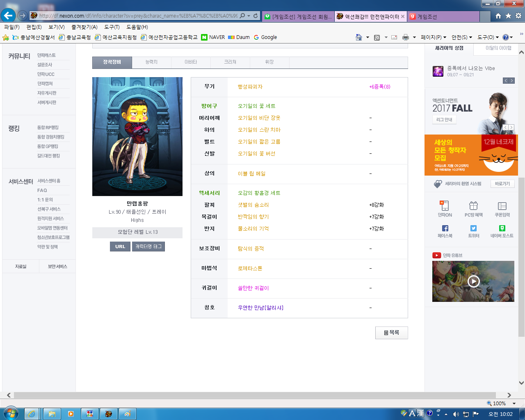Expand the print options dropdown arrow
The image size is (525, 420).
click(414, 37)
